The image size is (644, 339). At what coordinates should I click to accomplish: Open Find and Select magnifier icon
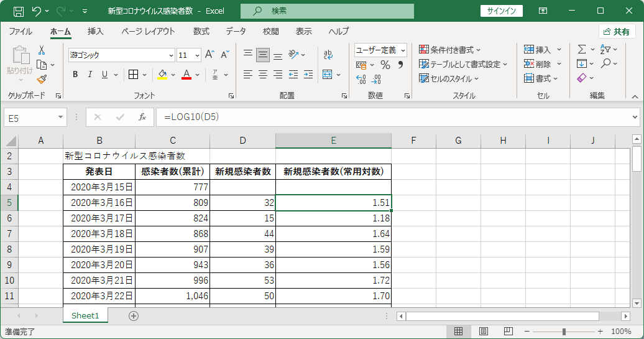click(605, 63)
